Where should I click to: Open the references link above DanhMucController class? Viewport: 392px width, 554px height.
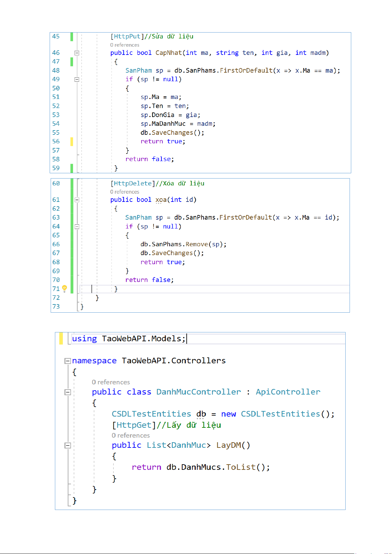111,382
